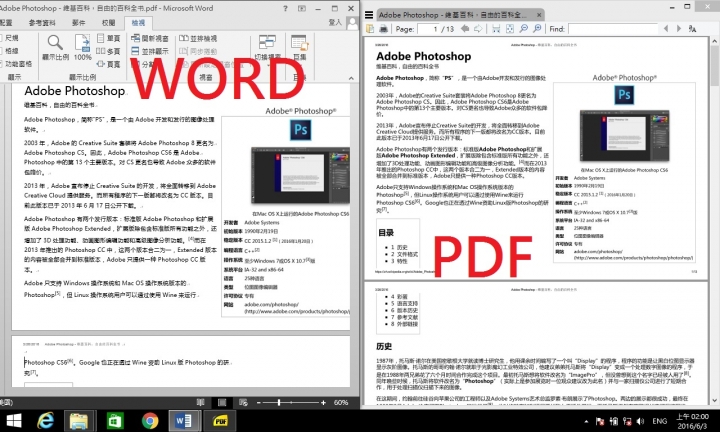Enable 並排檢視 side by side view
Screen dimensions: 720x432
[198, 39]
